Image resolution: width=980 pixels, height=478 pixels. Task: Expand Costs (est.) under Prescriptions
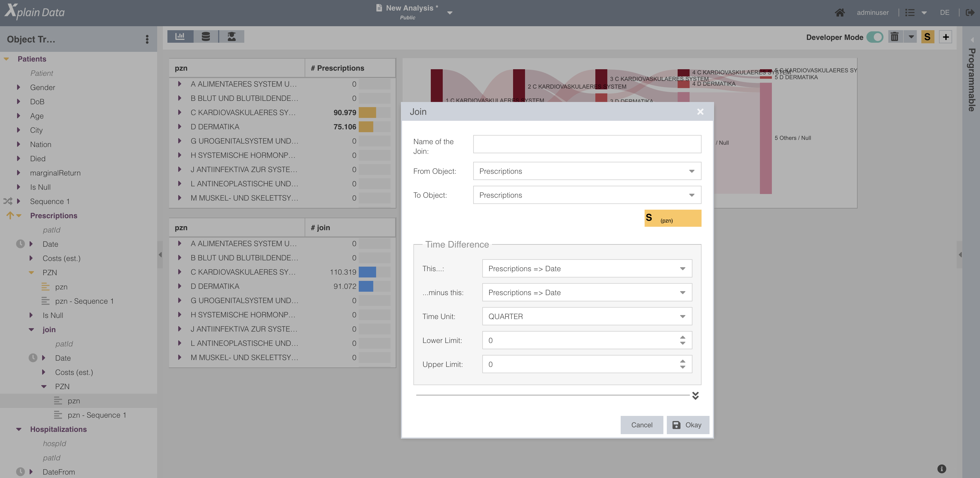click(x=31, y=258)
